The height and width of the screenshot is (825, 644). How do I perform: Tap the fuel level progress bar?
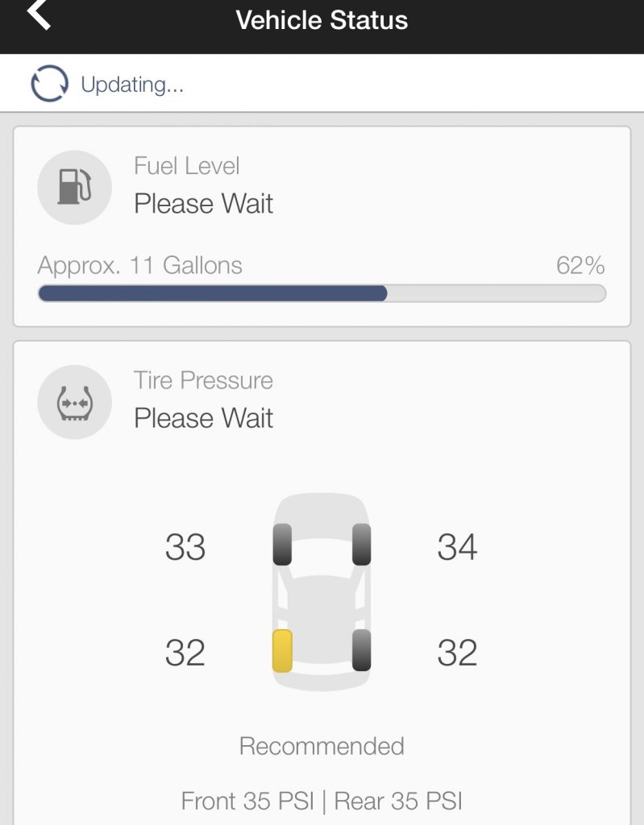pyautogui.click(x=322, y=293)
